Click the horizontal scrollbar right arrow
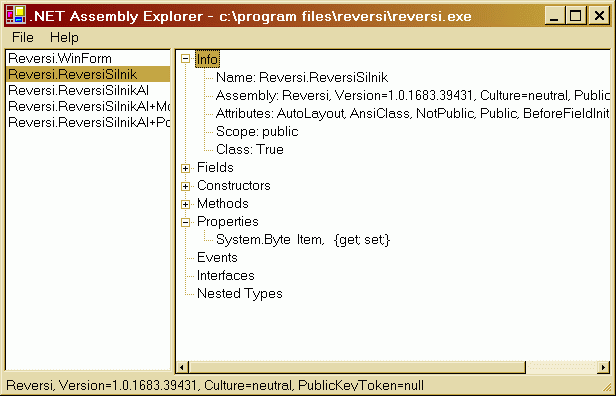The height and width of the screenshot is (396, 616). pos(603,367)
